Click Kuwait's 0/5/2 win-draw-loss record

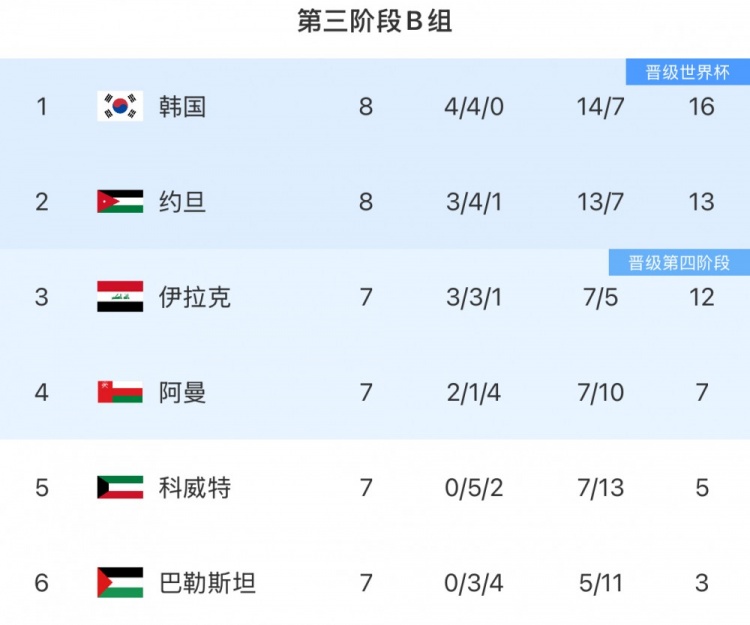(473, 487)
